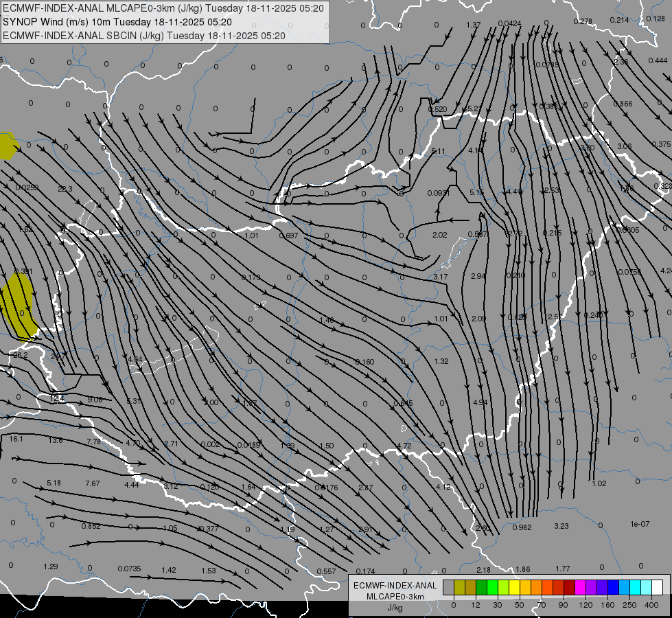Click the map value '0.866'
The image size is (672, 618).
click(x=623, y=104)
